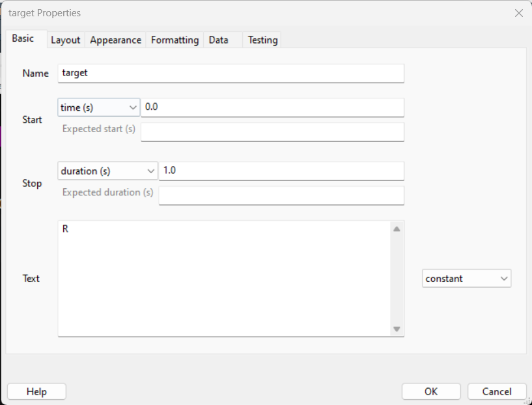Select the Formatting tab
Screen dimensions: 532x405
175,40
